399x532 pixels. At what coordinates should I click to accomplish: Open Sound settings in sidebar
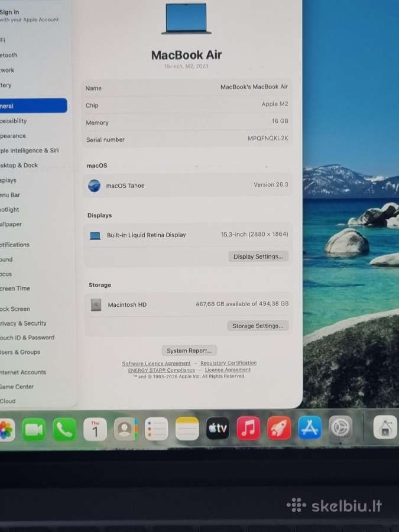[7, 259]
